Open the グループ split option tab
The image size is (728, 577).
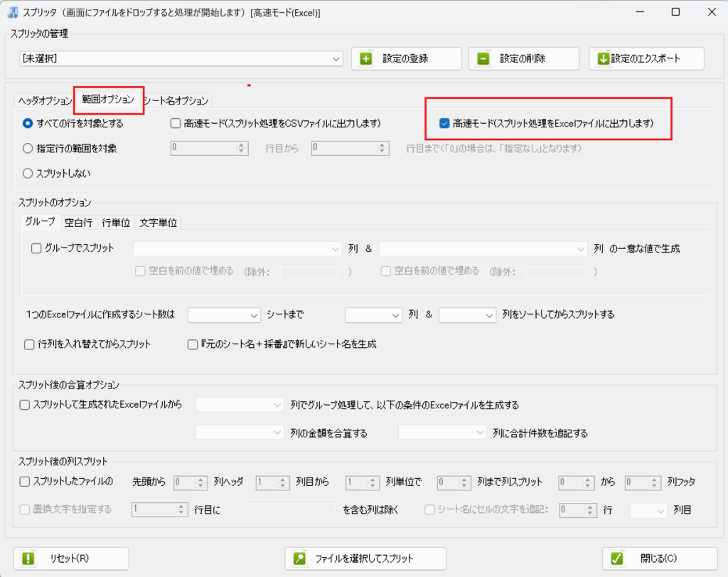click(x=41, y=221)
